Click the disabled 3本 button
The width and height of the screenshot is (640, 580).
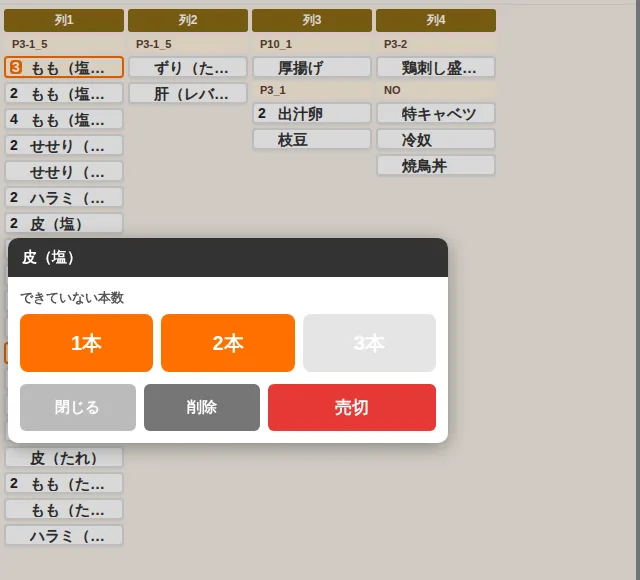point(369,343)
